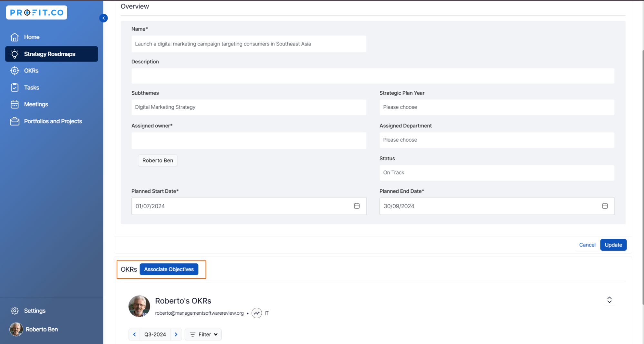This screenshot has height=344, width=644.
Task: Click the OKRs target icon in the sidebar
Action: [15, 71]
